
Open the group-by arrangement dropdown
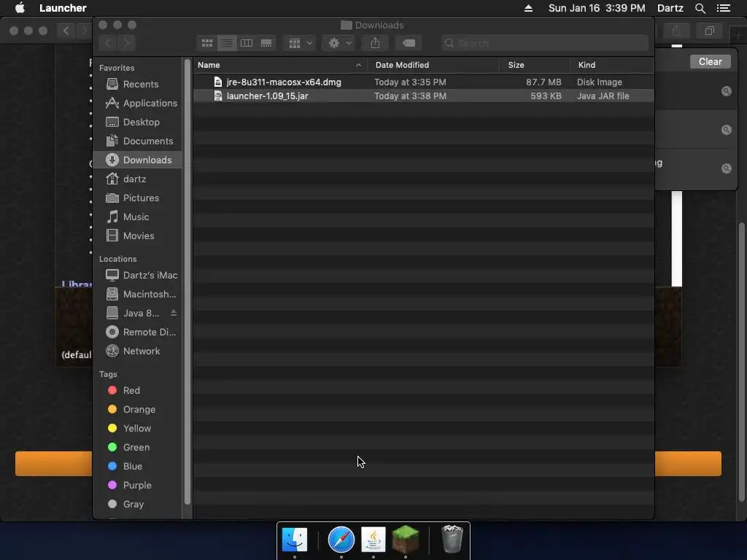pyautogui.click(x=300, y=43)
